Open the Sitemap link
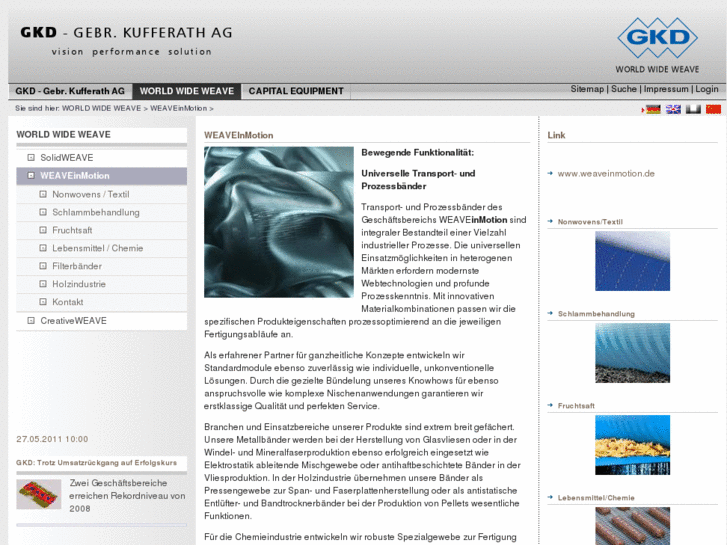The height and width of the screenshot is (545, 727). [x=587, y=89]
